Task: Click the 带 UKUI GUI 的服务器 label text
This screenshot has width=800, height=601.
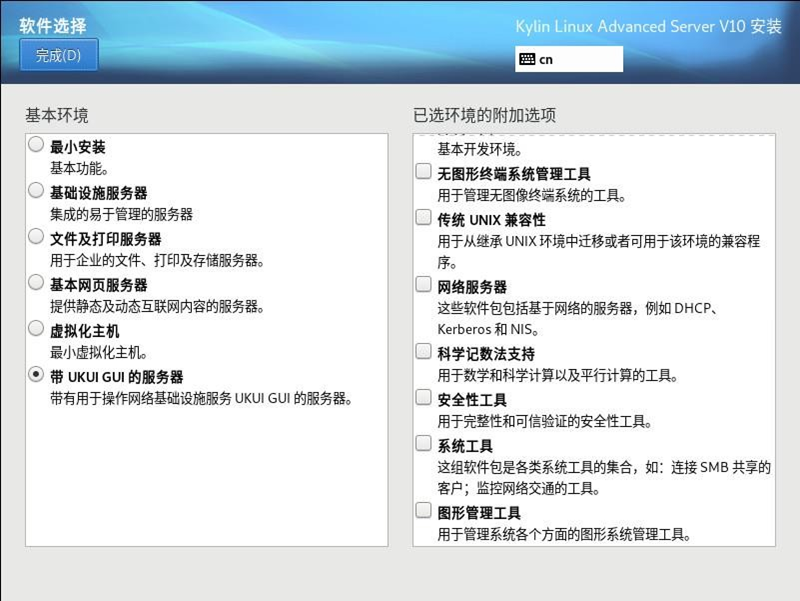Action: point(117,377)
